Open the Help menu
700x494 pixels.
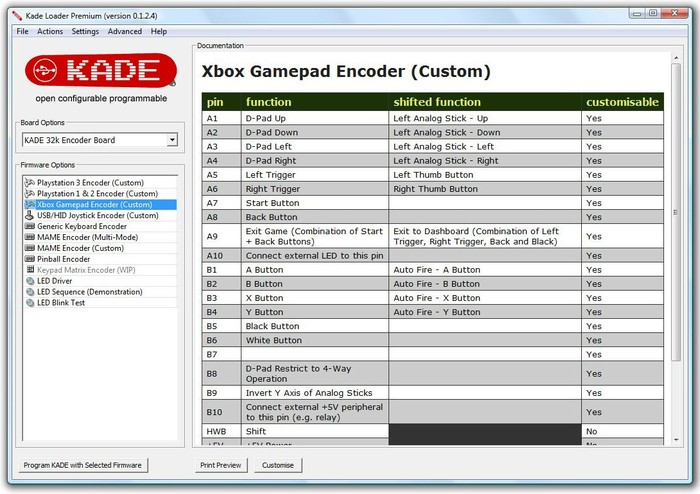pos(159,31)
